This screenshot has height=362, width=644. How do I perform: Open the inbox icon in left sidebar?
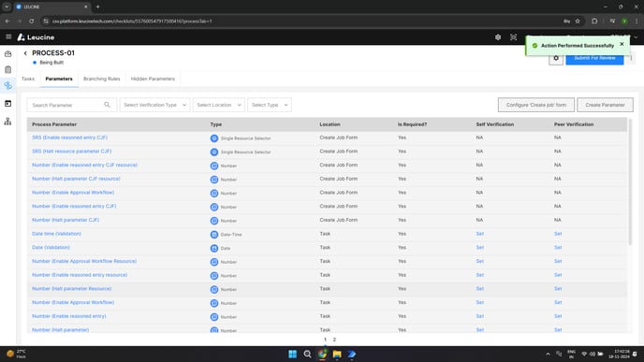[7, 53]
